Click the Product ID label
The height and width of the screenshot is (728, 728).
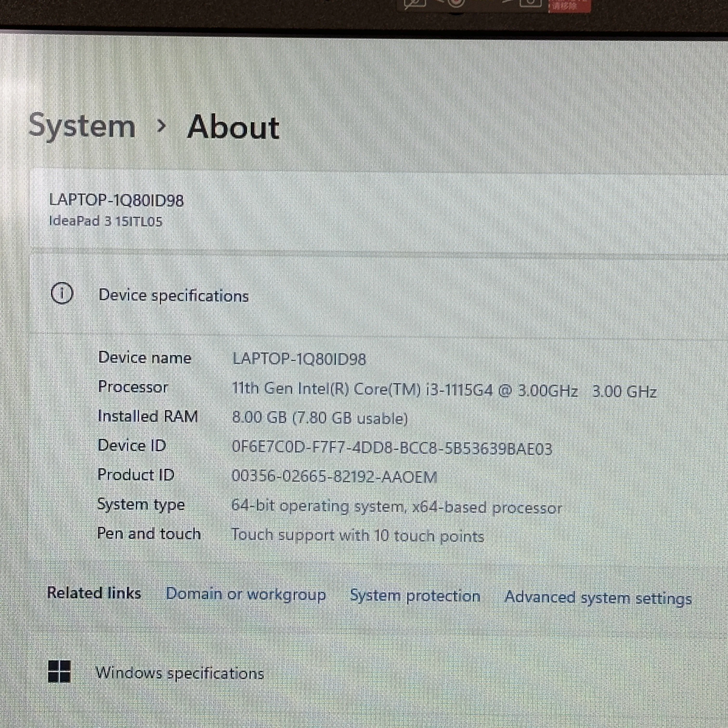point(136,475)
